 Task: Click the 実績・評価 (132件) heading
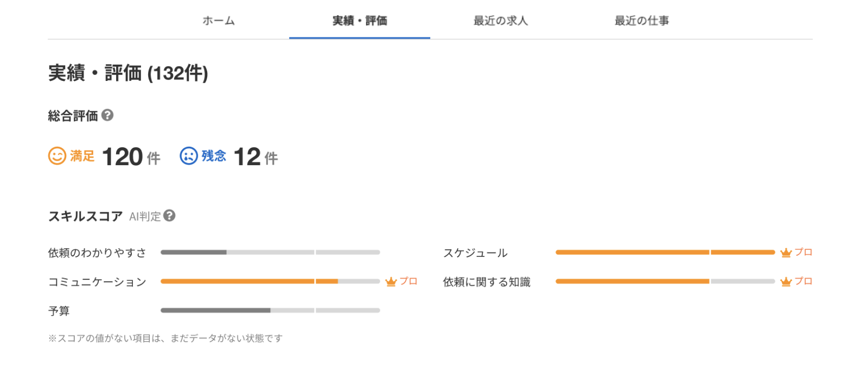point(128,73)
